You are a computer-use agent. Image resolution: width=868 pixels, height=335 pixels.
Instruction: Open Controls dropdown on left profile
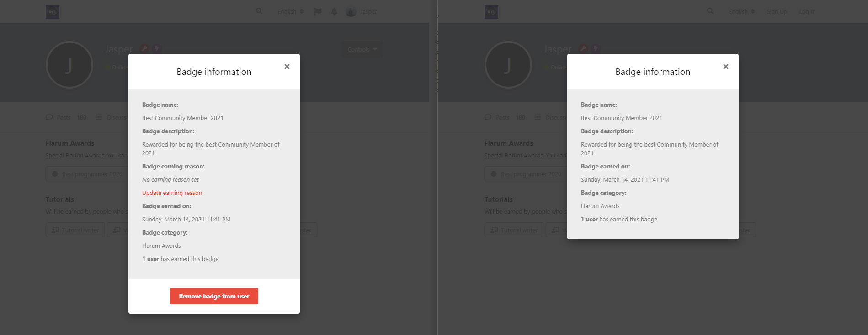pos(362,49)
